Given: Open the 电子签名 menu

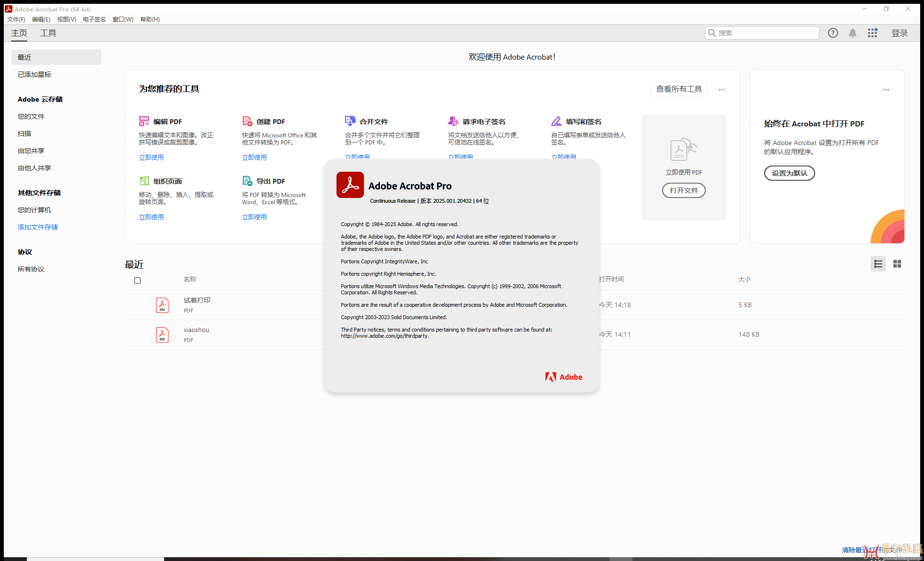Looking at the screenshot, I should tap(94, 20).
